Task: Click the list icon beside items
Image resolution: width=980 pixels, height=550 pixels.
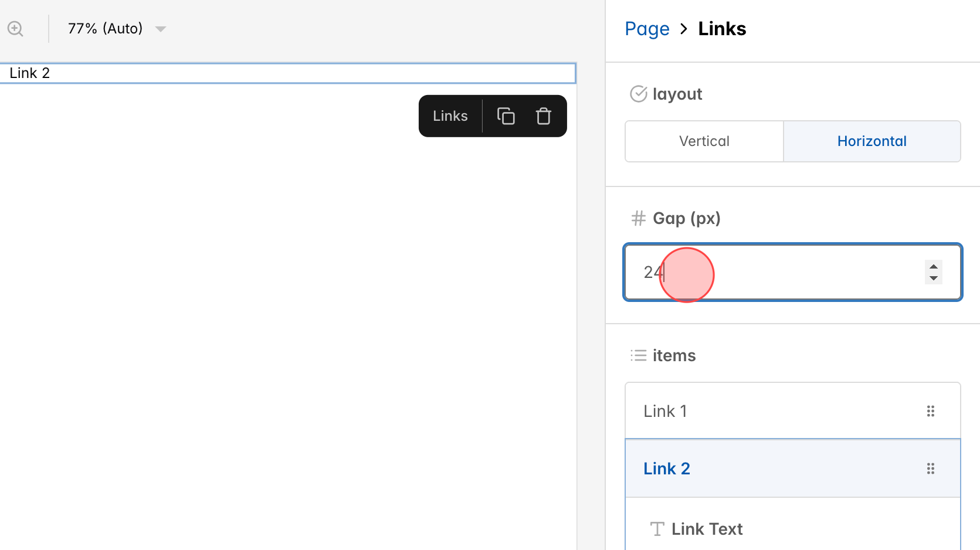Action: pos(638,355)
